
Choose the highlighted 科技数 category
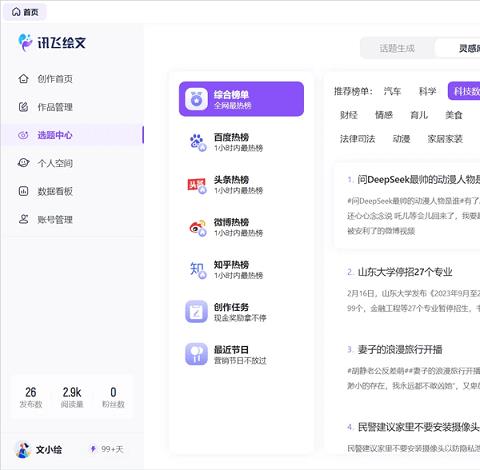point(464,91)
